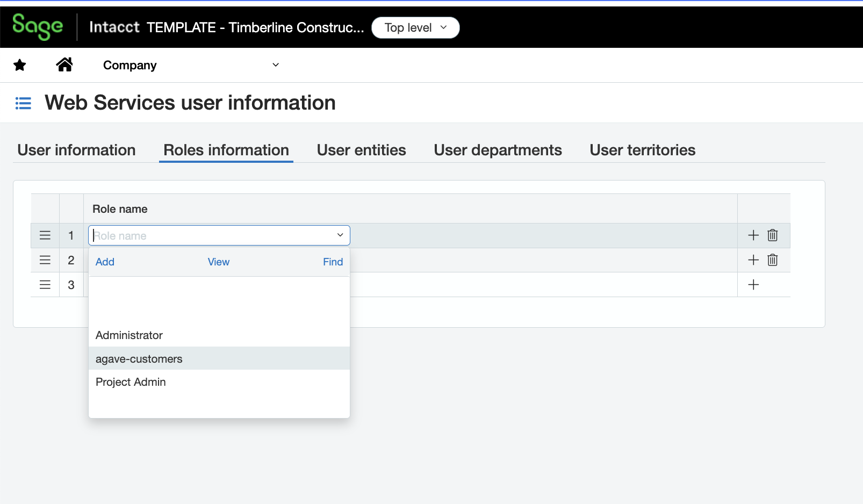Open favorites star icon

[x=20, y=65]
